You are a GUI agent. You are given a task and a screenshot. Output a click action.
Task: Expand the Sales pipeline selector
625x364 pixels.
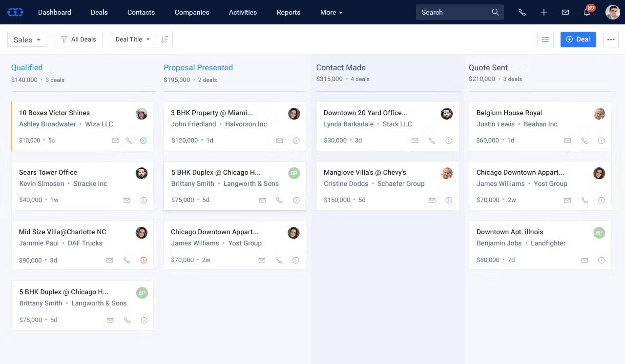27,39
